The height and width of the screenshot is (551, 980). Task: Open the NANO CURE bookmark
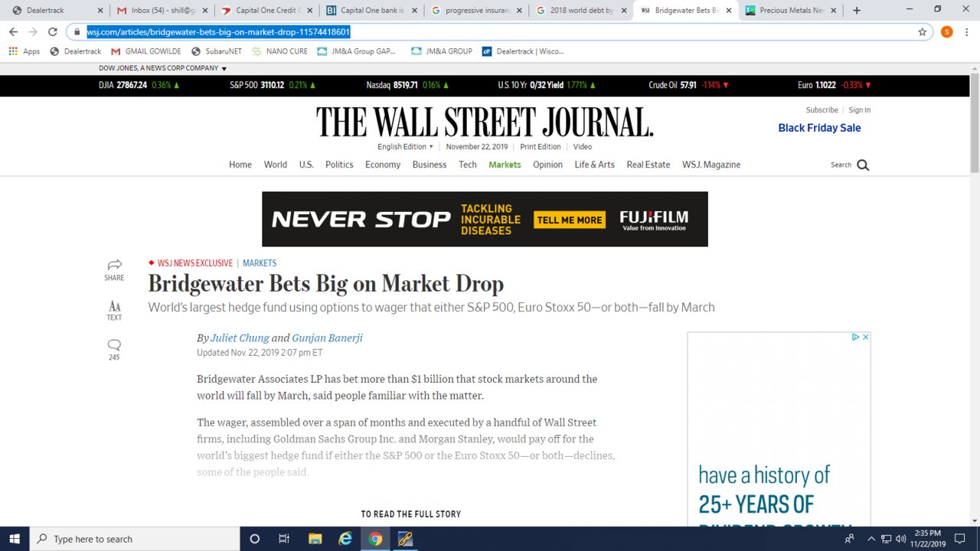279,51
